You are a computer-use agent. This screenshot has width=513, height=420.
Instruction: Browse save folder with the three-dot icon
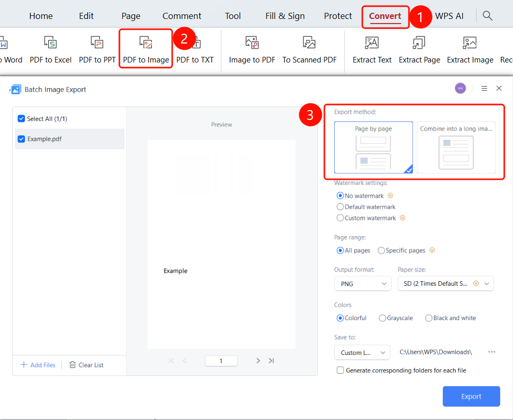[491, 352]
